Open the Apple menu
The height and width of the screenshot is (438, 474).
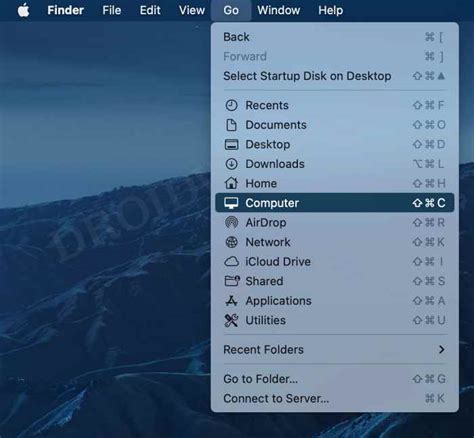coord(23,10)
